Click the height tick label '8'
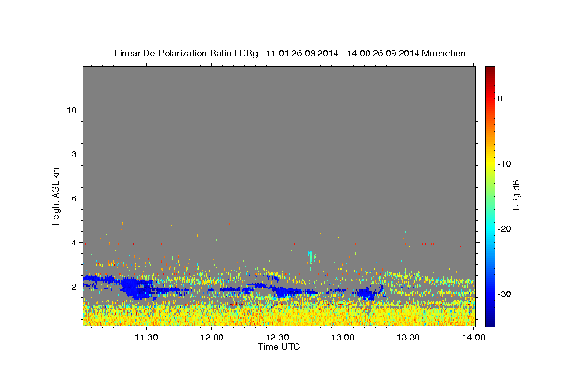Screen dimensions: 588x392 click(74, 154)
